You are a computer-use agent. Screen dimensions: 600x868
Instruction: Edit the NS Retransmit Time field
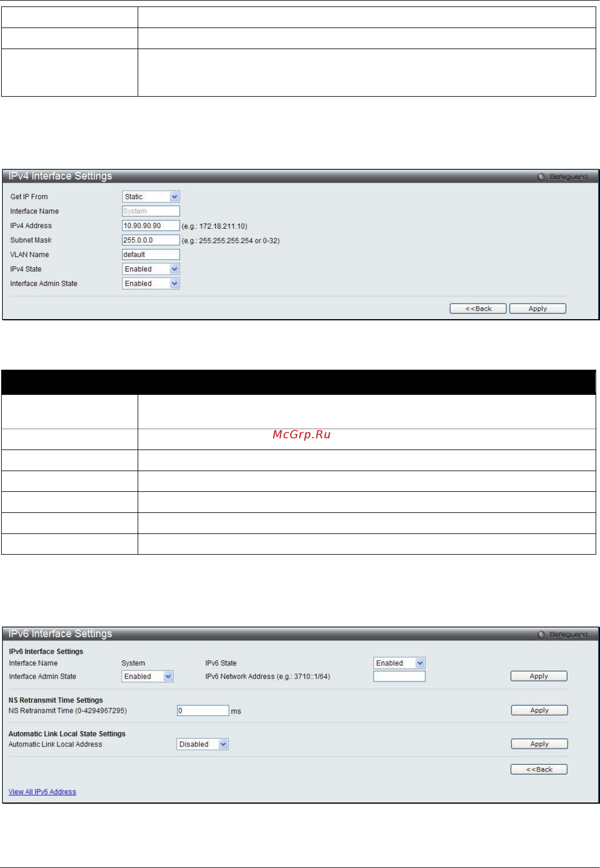click(203, 710)
